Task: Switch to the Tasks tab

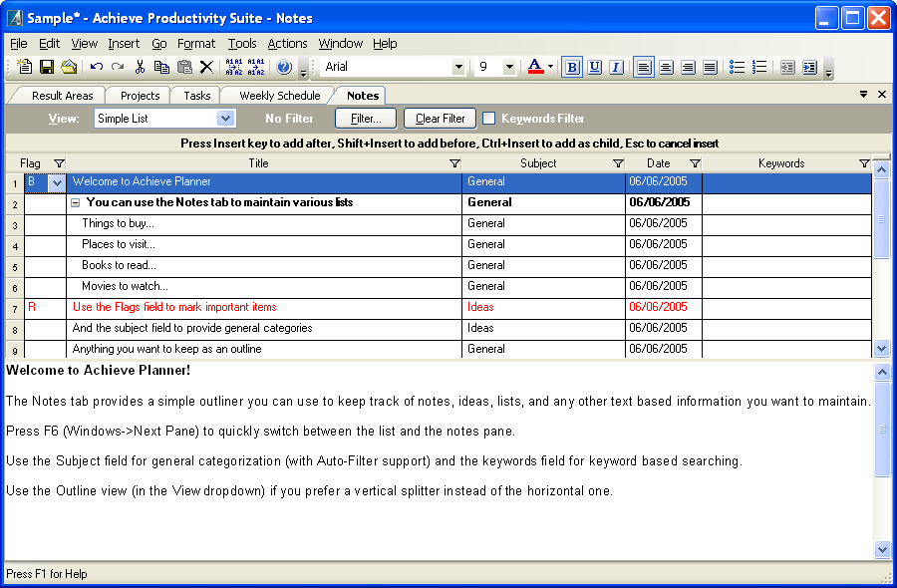Action: pos(197,96)
